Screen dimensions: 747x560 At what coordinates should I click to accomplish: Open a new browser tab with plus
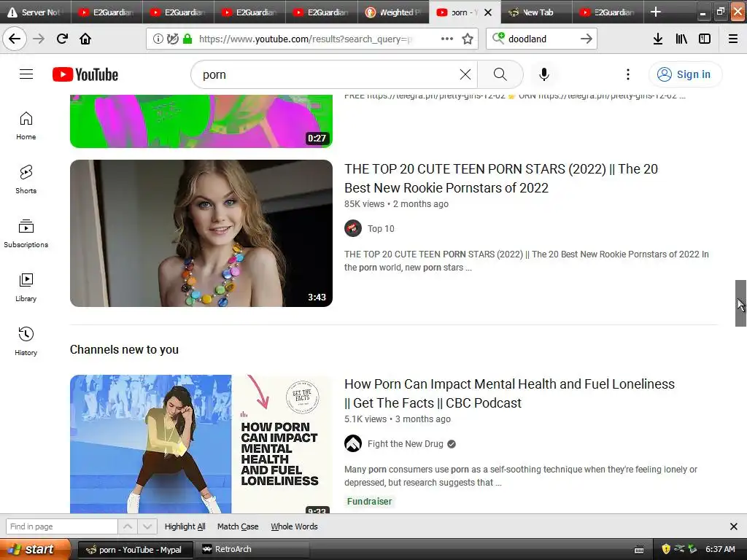coord(656,12)
